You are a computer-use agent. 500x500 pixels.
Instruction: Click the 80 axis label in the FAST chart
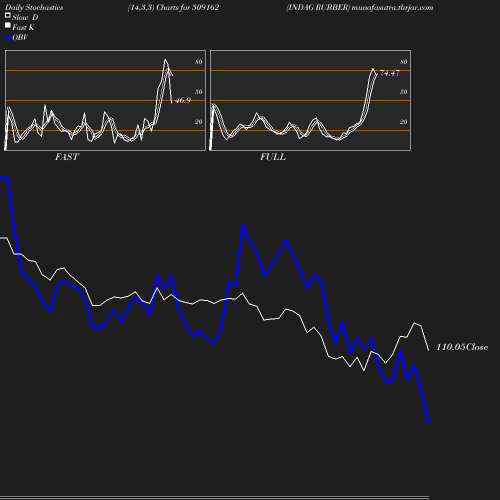(199, 62)
